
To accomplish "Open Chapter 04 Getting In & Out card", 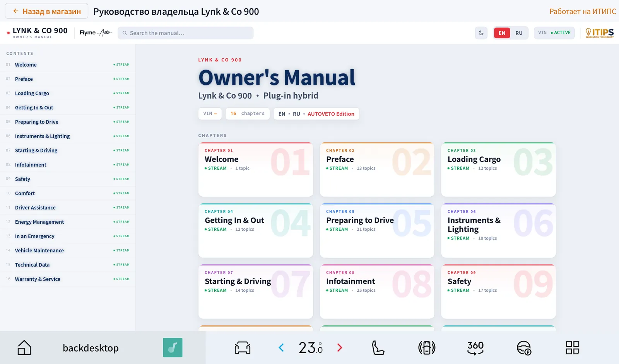I will (256, 231).
